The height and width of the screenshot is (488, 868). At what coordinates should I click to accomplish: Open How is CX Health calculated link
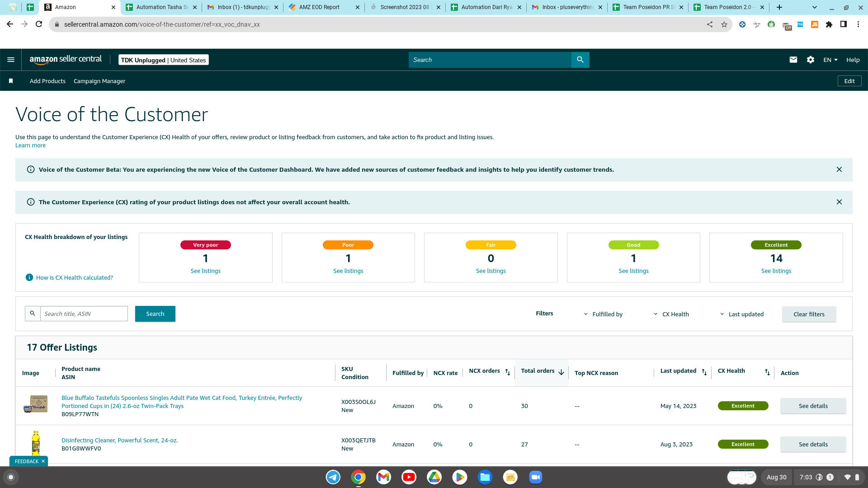[75, 277]
